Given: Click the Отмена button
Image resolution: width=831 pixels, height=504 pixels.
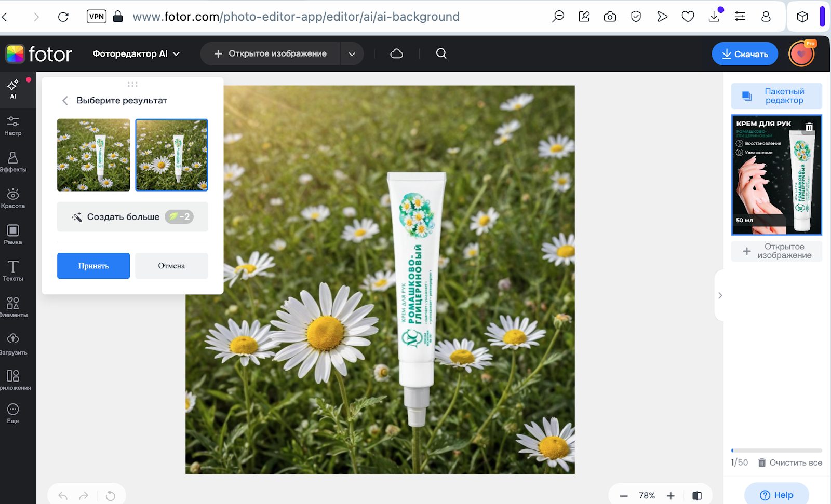Looking at the screenshot, I should [x=171, y=266].
